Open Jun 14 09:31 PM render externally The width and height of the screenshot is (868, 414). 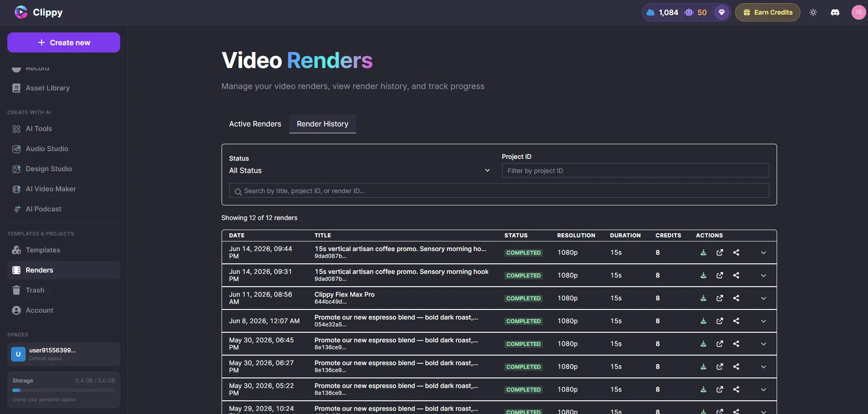click(720, 275)
